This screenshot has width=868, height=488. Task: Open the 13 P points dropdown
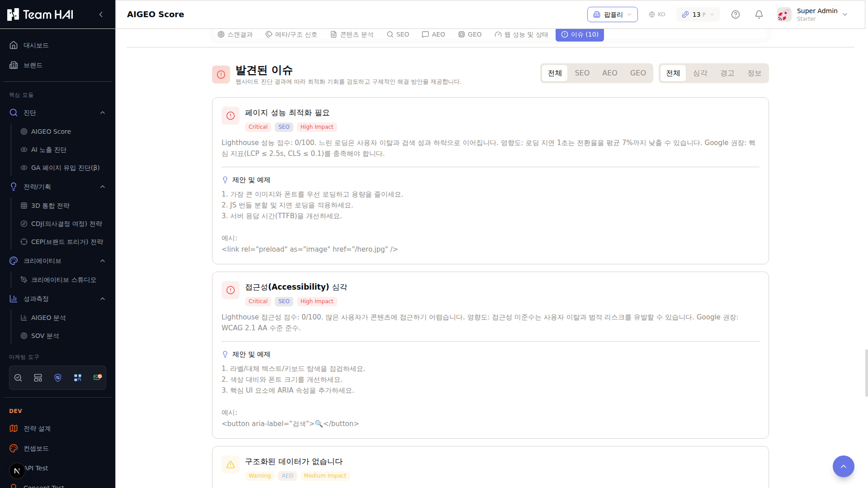(x=698, y=14)
